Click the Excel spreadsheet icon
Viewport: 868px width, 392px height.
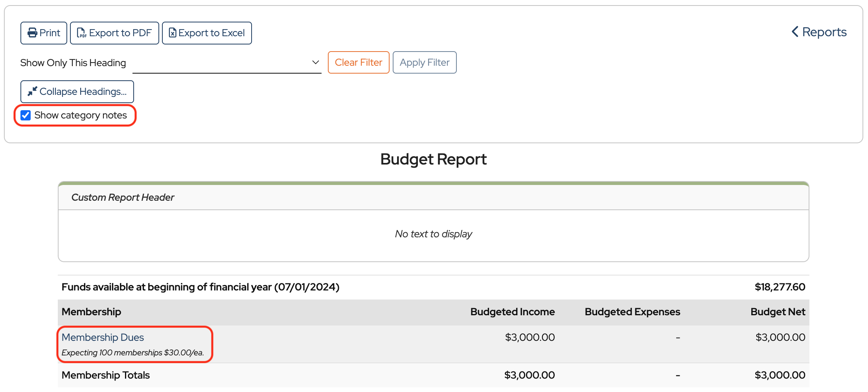point(172,33)
